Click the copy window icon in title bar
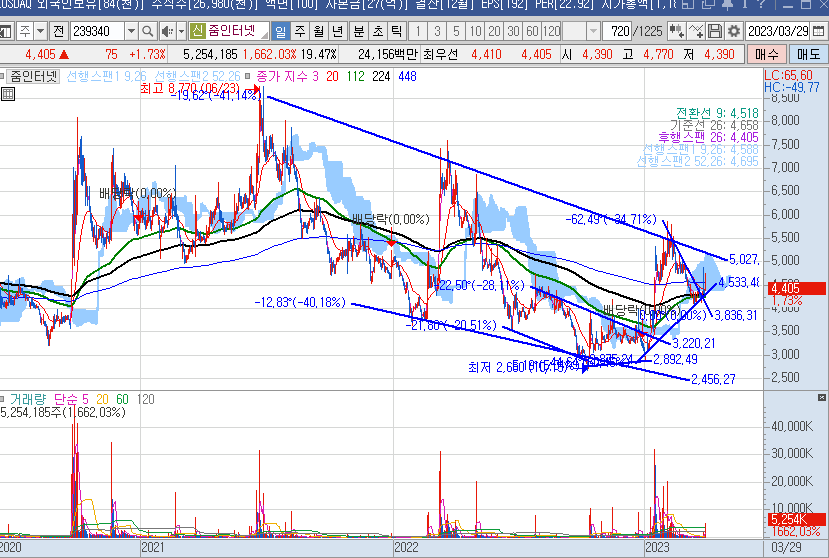829x558 pixels. pos(707,4)
